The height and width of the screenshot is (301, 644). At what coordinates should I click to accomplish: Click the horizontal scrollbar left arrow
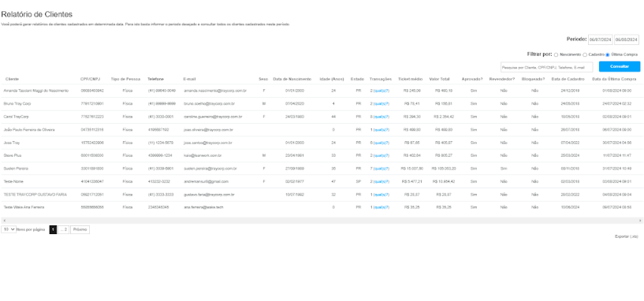[x=4, y=221]
